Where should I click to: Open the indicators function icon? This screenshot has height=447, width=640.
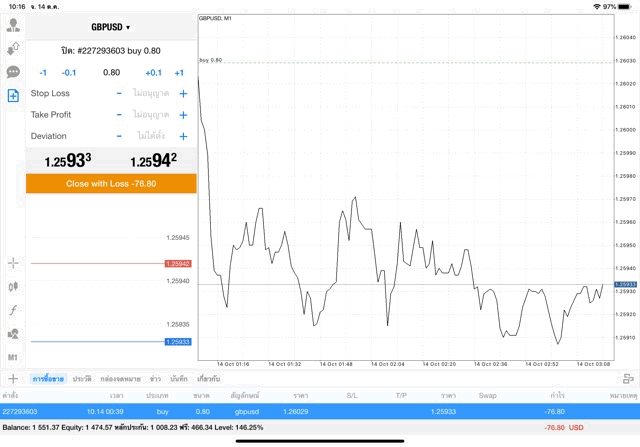[13, 310]
